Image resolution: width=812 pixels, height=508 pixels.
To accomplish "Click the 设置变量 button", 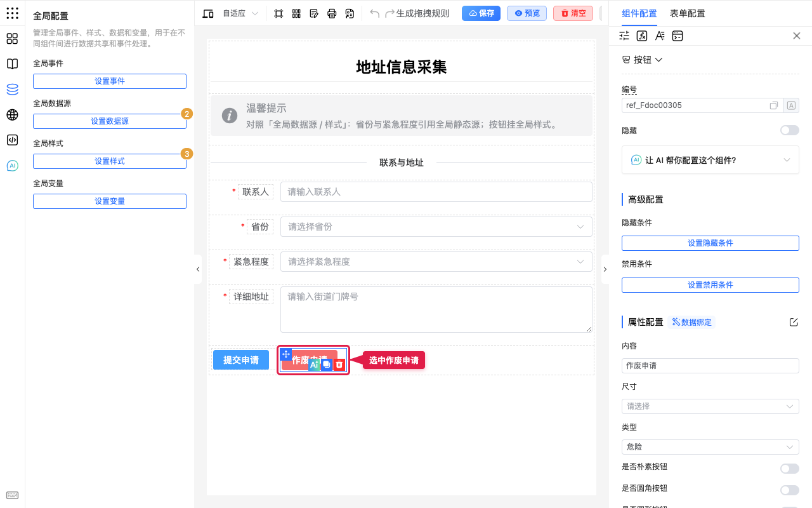I will coord(110,201).
